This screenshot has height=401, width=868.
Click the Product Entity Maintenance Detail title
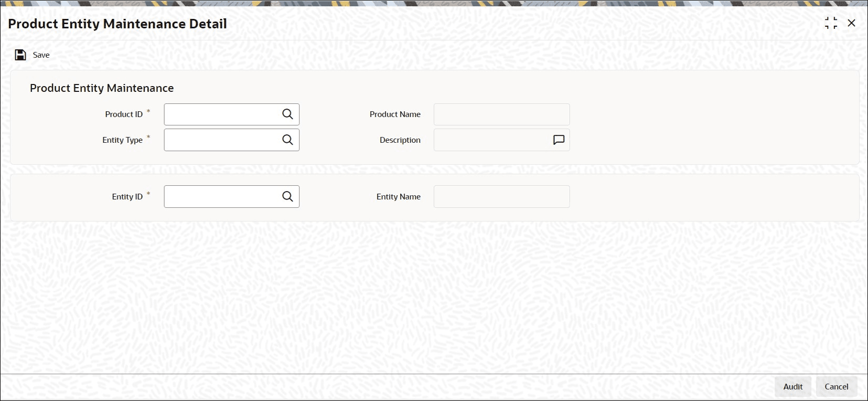tap(117, 24)
